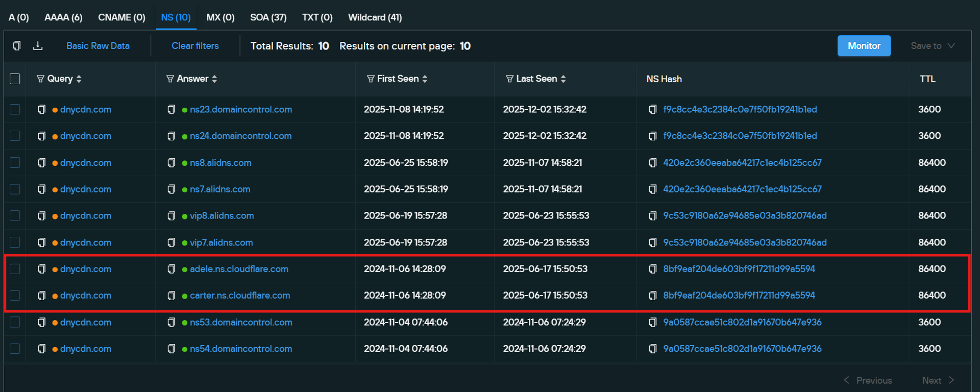Click the Clear filters link
980x392 pixels.
pos(195,46)
